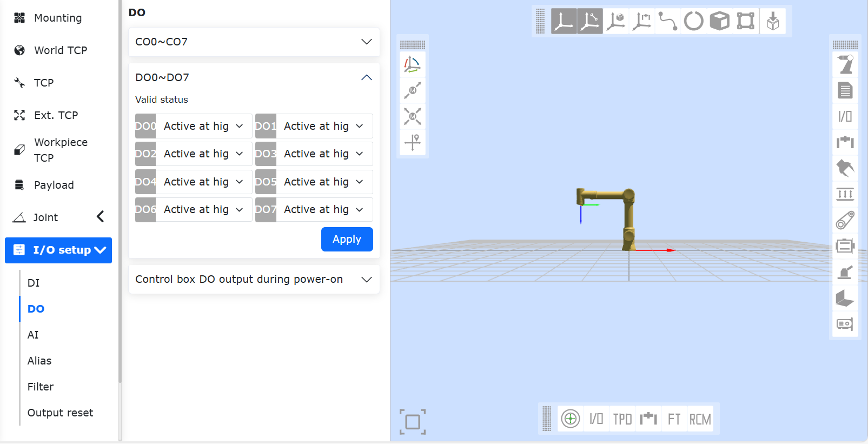Open the Workpiece TCP menu item

(x=58, y=150)
